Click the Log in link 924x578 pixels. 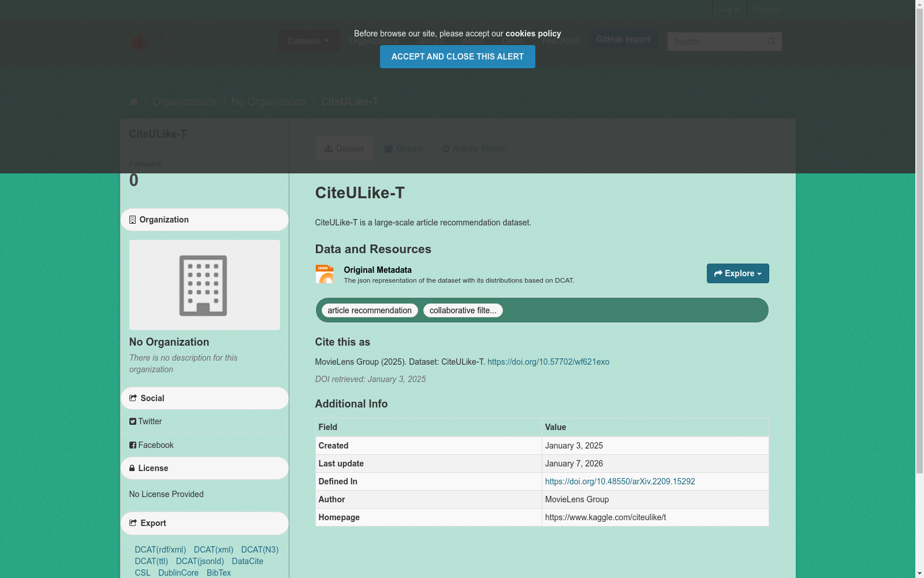pyautogui.click(x=729, y=9)
